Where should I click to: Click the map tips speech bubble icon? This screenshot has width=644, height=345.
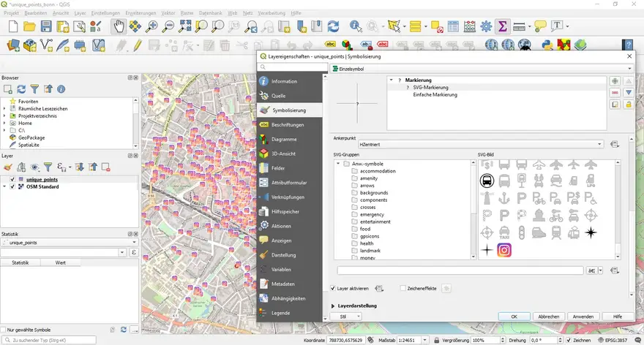pyautogui.click(x=540, y=26)
